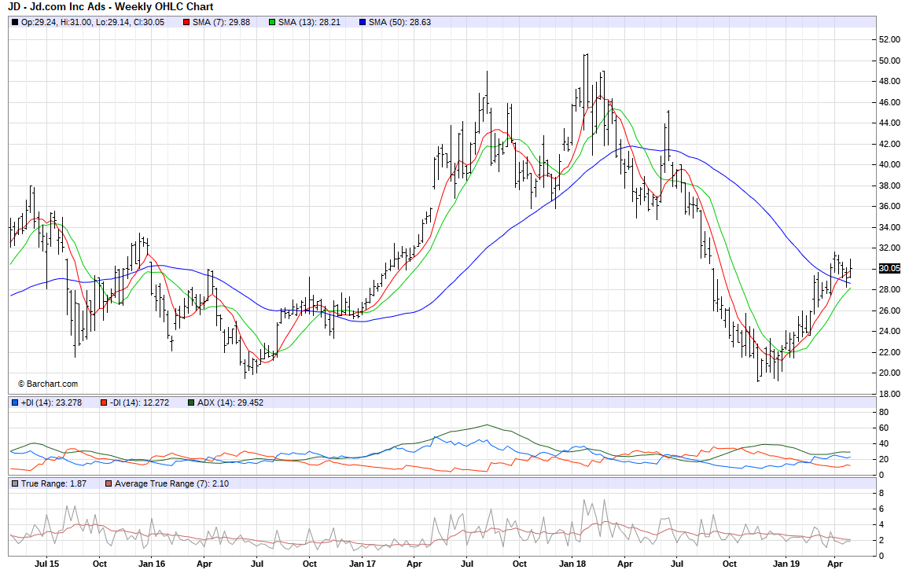The width and height of the screenshot is (909, 588).
Task: Click the -DI (14): 12.272 label
Action: pyautogui.click(x=140, y=402)
